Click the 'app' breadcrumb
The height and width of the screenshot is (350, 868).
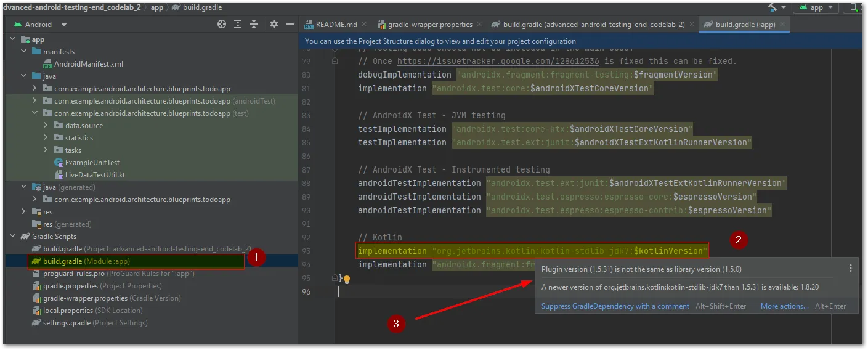(x=157, y=7)
